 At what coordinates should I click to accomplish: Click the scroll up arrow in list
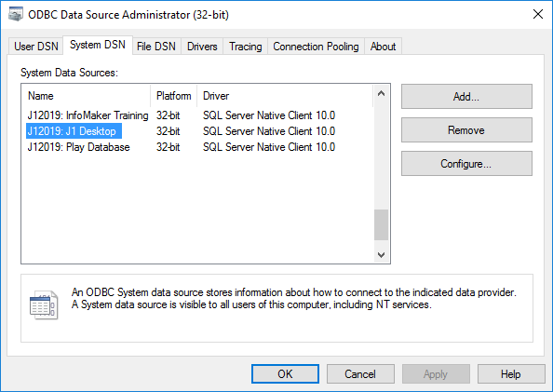click(382, 93)
